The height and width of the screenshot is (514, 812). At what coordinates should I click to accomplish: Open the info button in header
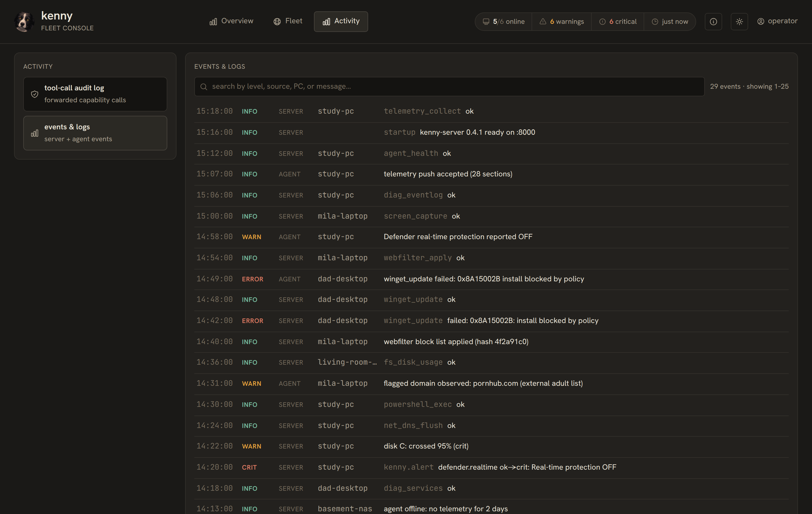pos(713,22)
